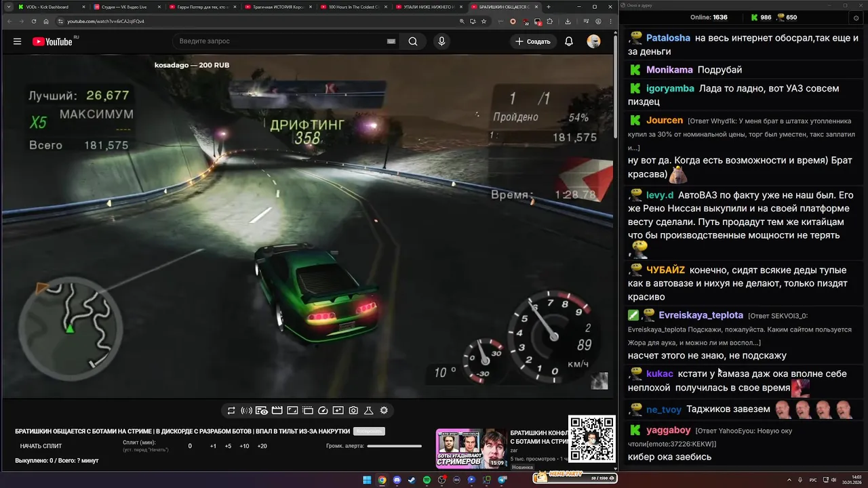The width and height of the screenshot is (868, 488).
Task: Click username 'Evreiskaya_teplota' in chat
Action: click(701, 315)
